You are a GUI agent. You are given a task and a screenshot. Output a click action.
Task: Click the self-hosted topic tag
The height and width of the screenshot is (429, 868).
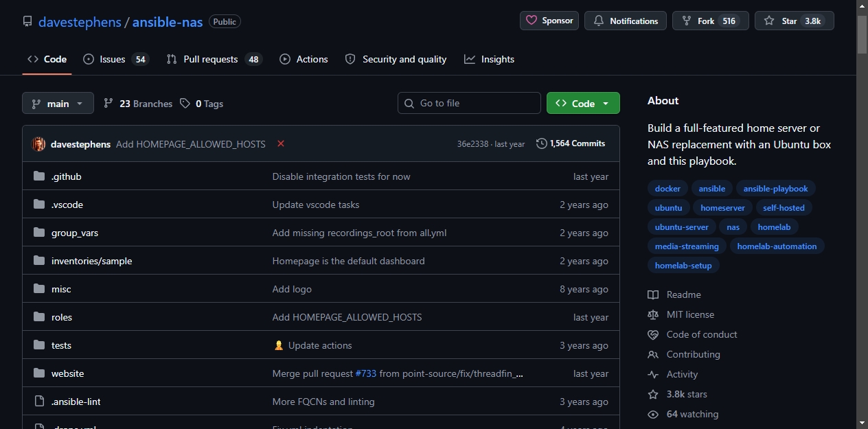(784, 208)
